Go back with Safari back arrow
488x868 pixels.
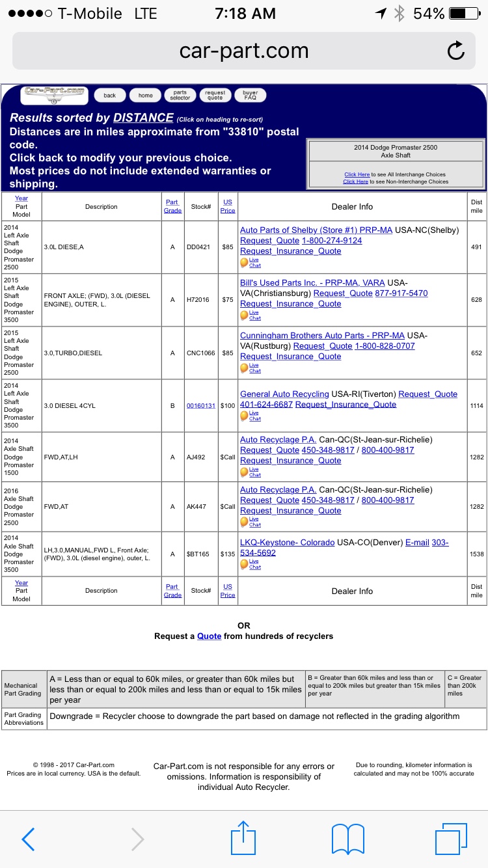29,839
